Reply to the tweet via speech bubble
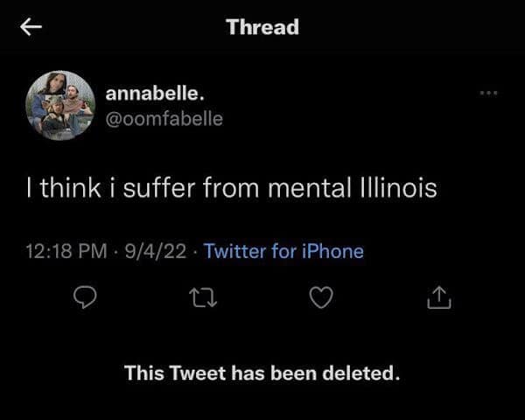 (x=84, y=299)
